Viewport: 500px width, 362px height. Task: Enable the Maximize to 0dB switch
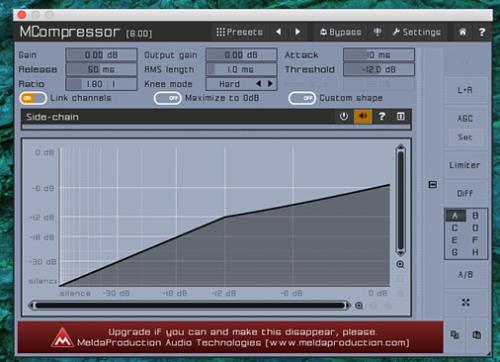[168, 98]
